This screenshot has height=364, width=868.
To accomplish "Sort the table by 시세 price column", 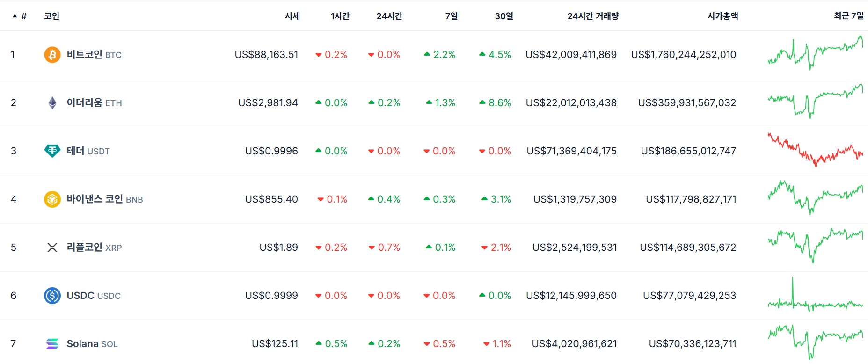I will pos(292,16).
